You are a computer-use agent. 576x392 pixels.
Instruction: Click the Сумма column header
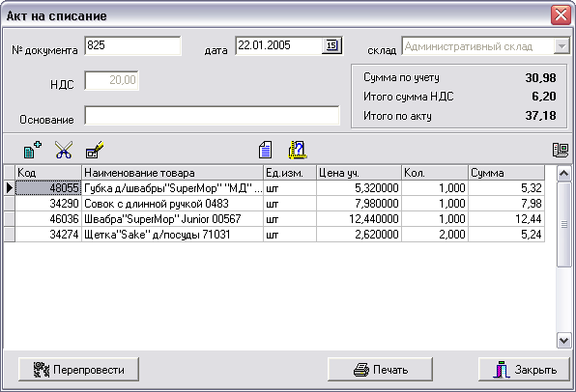(506, 173)
